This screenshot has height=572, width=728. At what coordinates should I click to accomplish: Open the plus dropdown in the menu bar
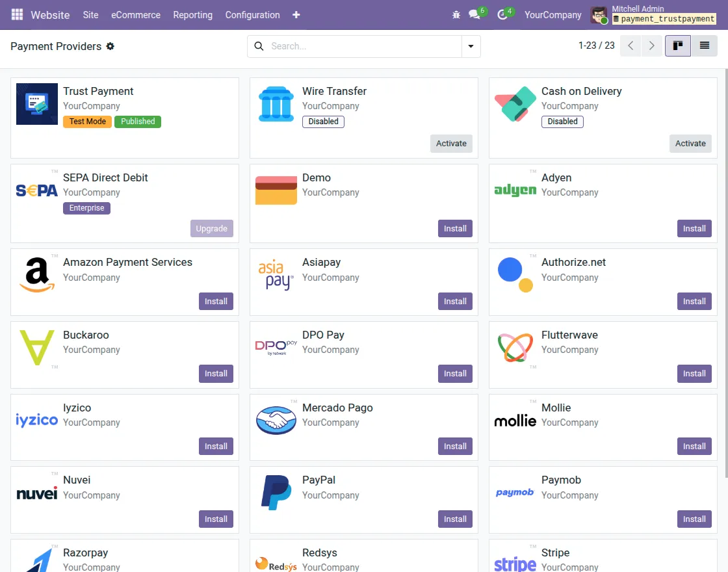(x=296, y=14)
